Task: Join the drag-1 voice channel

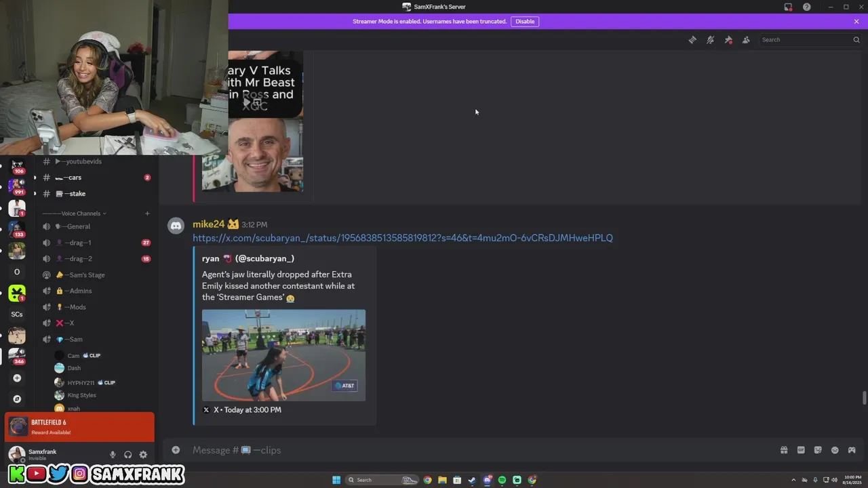Action: pyautogui.click(x=96, y=243)
